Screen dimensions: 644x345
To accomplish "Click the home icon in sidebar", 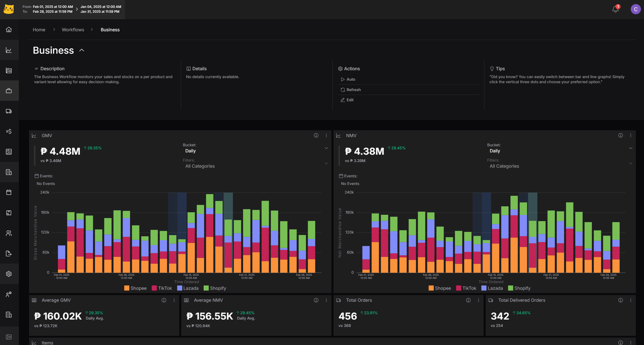I will coord(9,30).
